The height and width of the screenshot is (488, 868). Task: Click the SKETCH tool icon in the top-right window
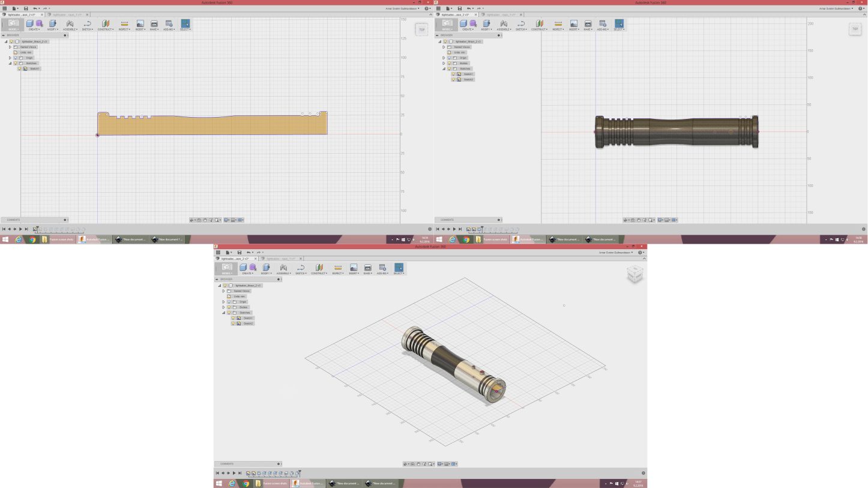(x=521, y=23)
